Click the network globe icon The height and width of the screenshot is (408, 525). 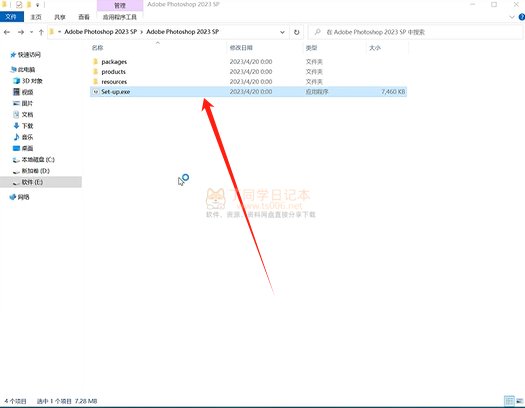pos(13,197)
